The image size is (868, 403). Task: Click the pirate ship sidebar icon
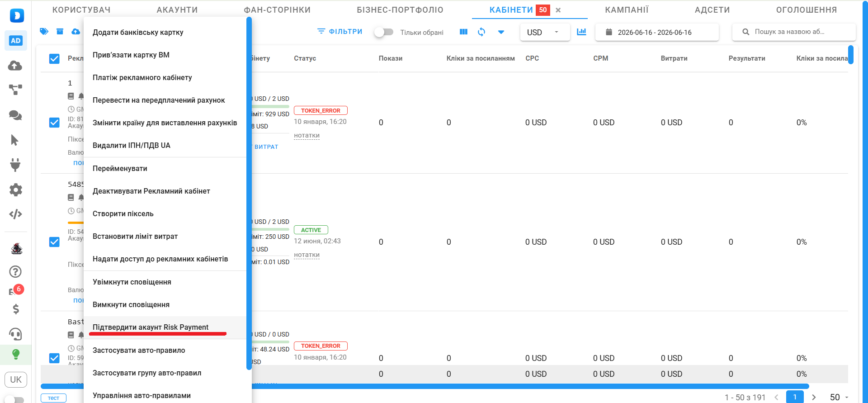(x=17, y=249)
